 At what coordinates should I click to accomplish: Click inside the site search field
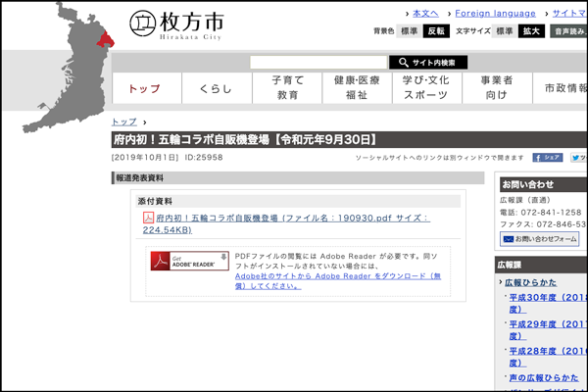click(318, 62)
